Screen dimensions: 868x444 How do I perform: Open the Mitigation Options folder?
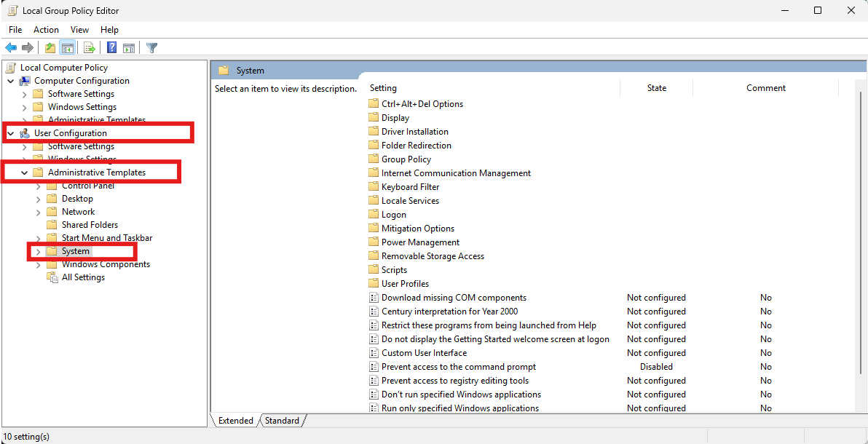tap(418, 228)
